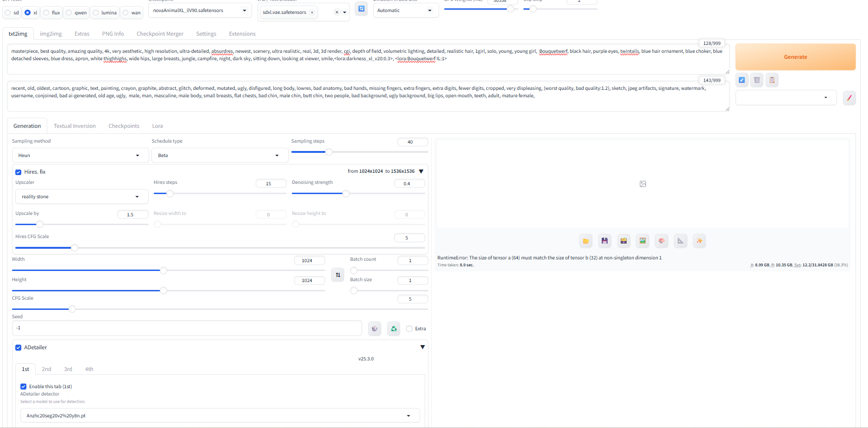The width and height of the screenshot is (868, 428).
Task: Expand the VAE / Text Encoder dropdown
Action: click(345, 13)
